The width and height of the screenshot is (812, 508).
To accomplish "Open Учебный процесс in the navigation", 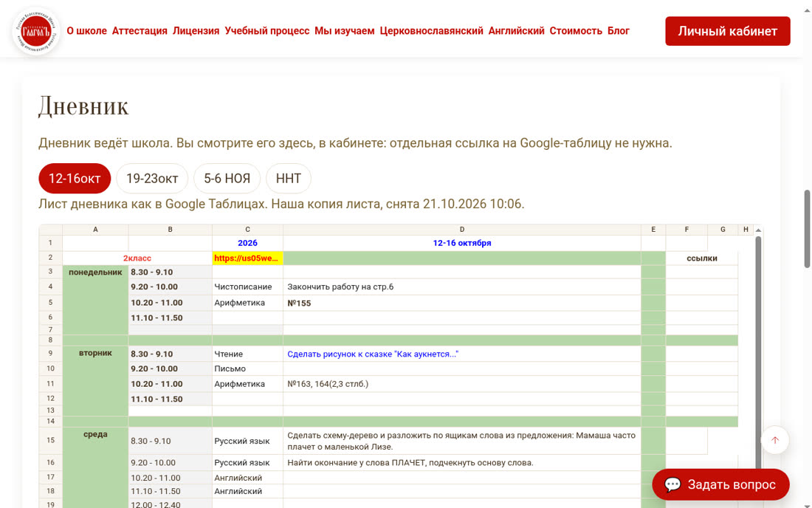I will pos(267,31).
